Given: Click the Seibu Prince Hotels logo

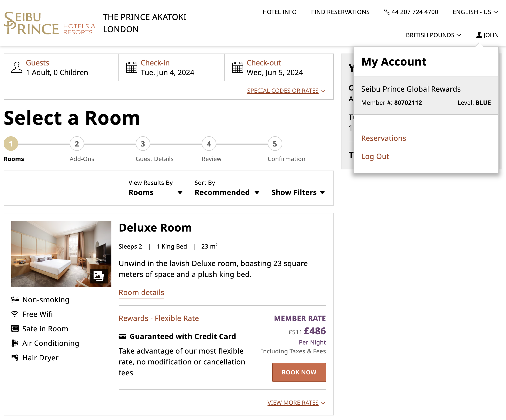Looking at the screenshot, I should coord(49,23).
